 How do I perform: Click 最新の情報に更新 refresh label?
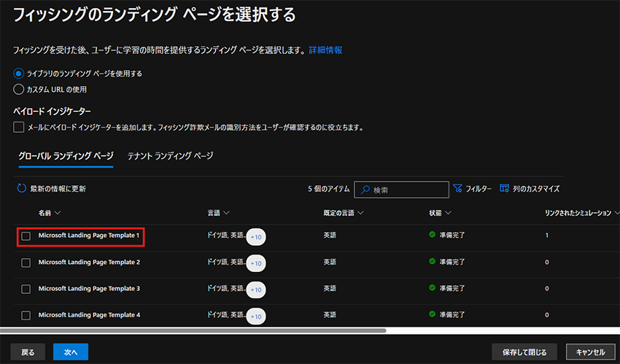coord(58,189)
